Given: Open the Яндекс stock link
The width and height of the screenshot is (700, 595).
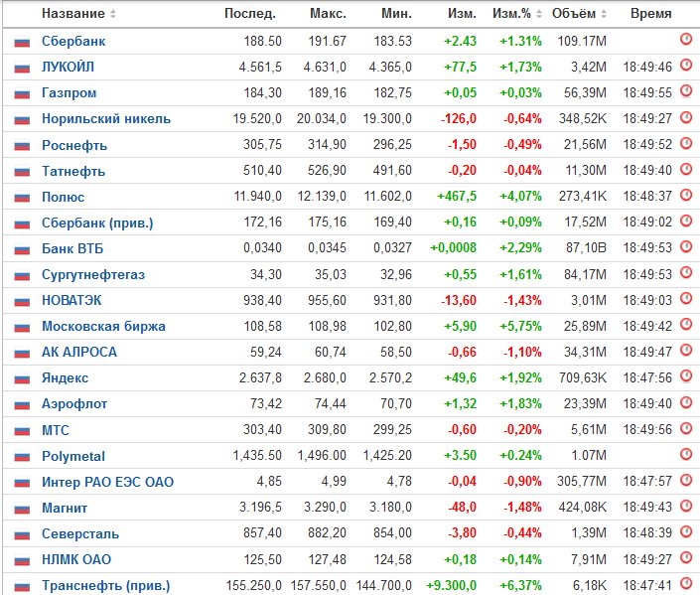Looking at the screenshot, I should (65, 377).
